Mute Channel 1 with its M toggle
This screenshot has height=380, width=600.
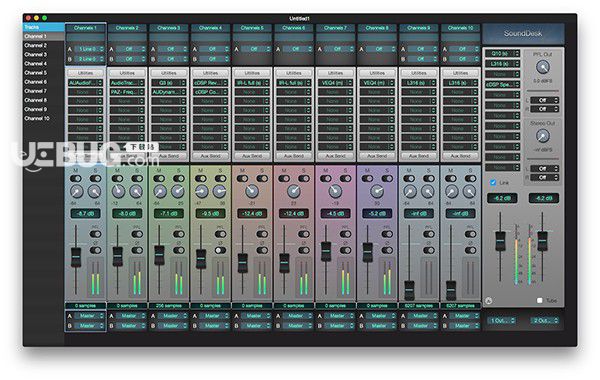click(76, 178)
